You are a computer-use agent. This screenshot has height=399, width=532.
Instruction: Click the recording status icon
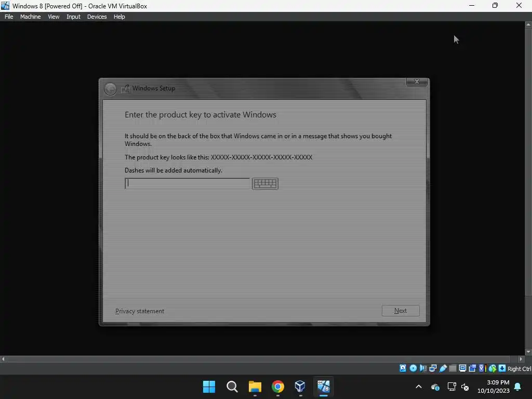[472, 368]
